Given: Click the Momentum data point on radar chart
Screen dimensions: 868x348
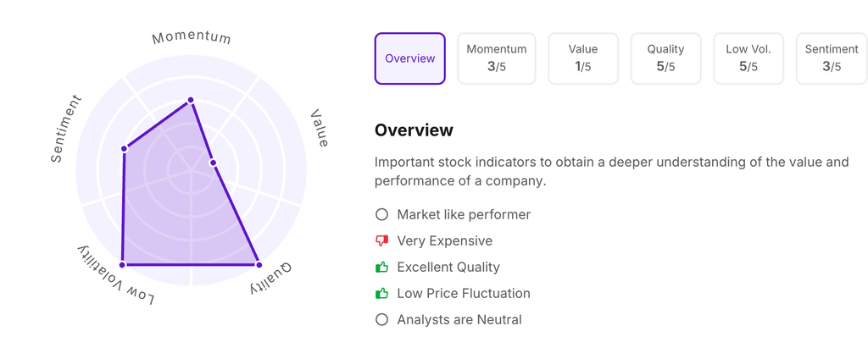Looking at the screenshot, I should 191,100.
